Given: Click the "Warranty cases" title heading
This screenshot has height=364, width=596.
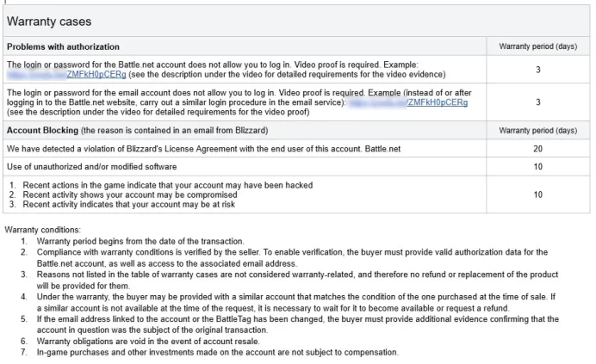Looking at the screenshot, I should 49,22.
